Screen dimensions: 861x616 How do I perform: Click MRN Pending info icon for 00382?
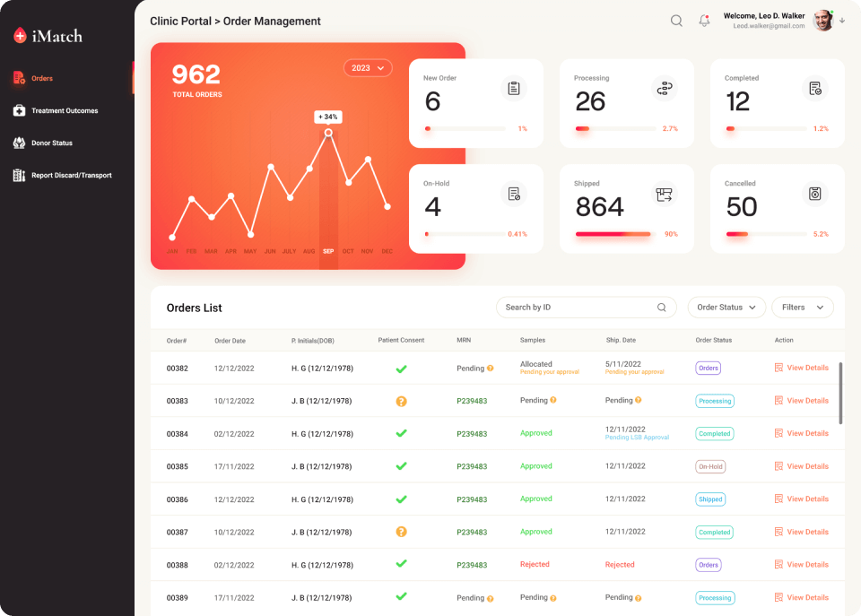click(x=491, y=369)
